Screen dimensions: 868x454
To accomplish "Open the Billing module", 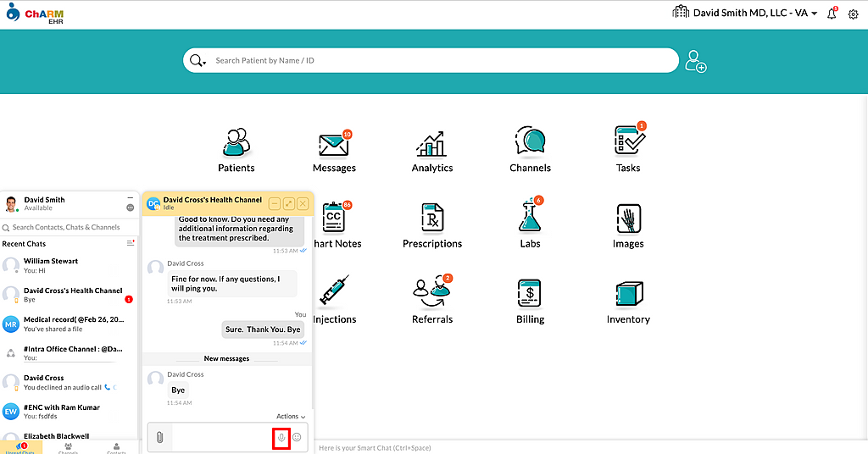I will point(530,301).
